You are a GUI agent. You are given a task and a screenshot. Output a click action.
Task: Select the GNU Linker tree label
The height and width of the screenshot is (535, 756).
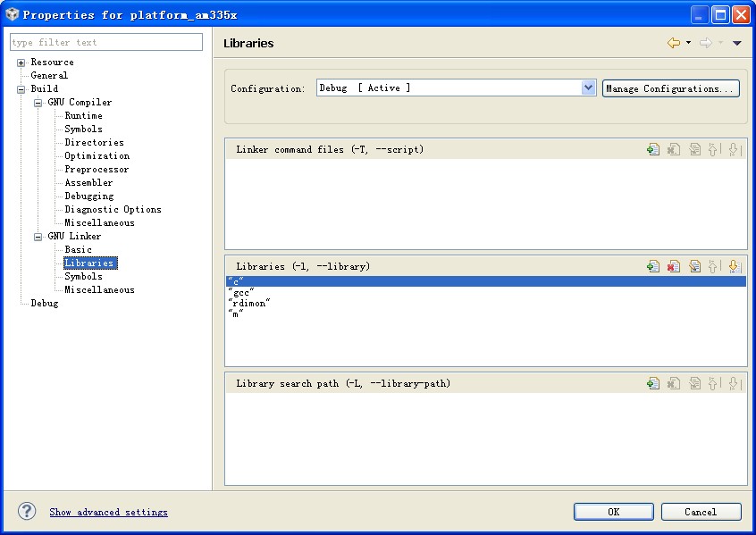74,236
